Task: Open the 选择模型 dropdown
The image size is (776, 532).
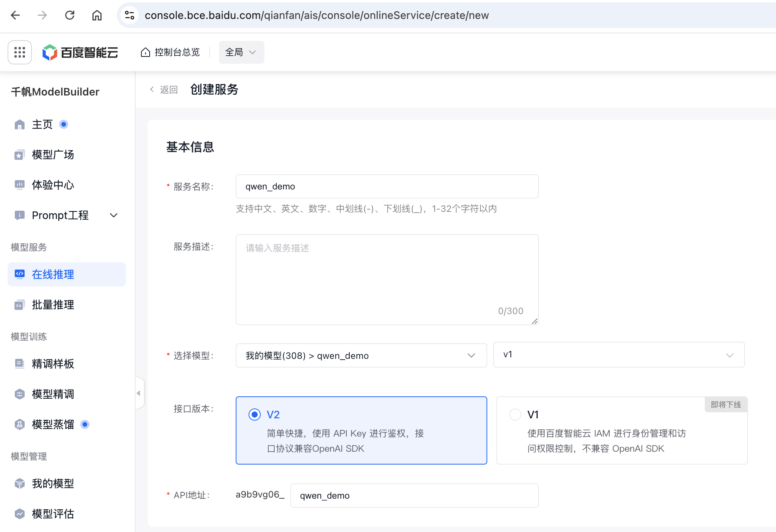Action: 361,355
